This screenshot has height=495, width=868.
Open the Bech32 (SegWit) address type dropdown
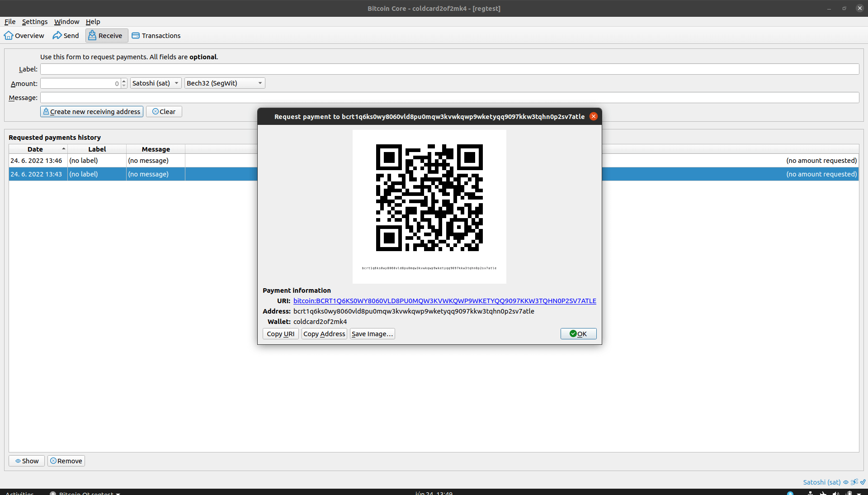pyautogui.click(x=225, y=83)
